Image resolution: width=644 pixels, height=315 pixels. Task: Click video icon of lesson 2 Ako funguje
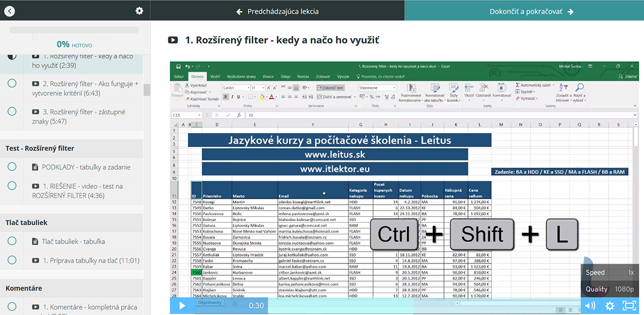click(35, 84)
